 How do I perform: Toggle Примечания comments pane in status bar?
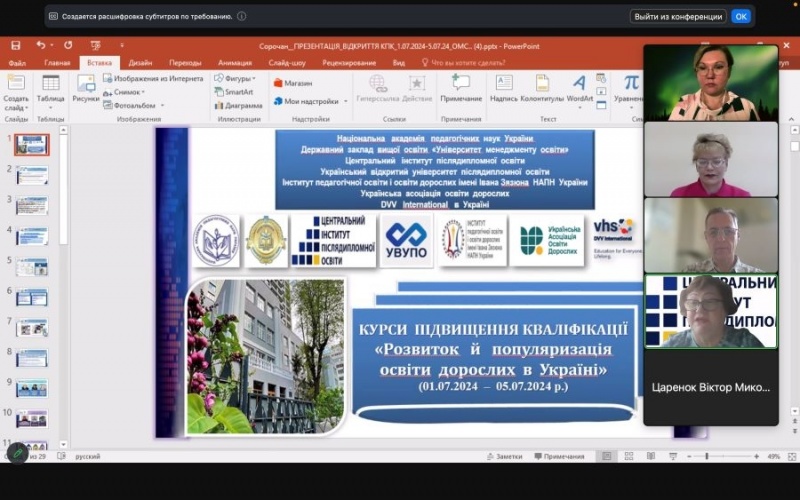tap(558, 456)
